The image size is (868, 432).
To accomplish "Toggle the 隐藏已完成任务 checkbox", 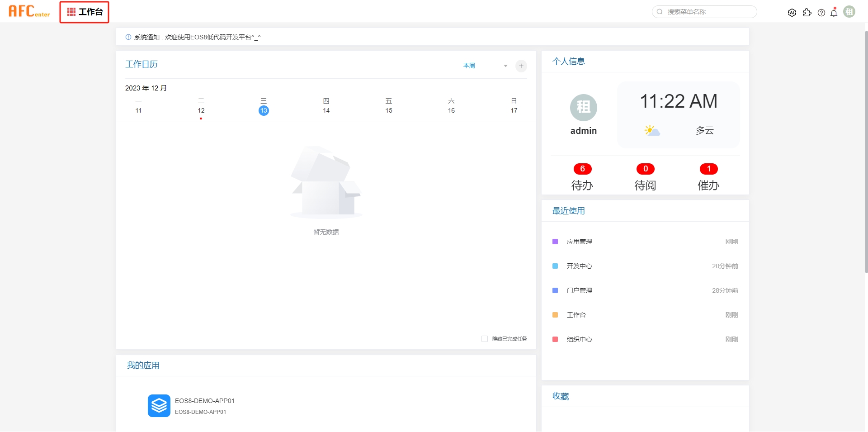I will click(x=485, y=339).
